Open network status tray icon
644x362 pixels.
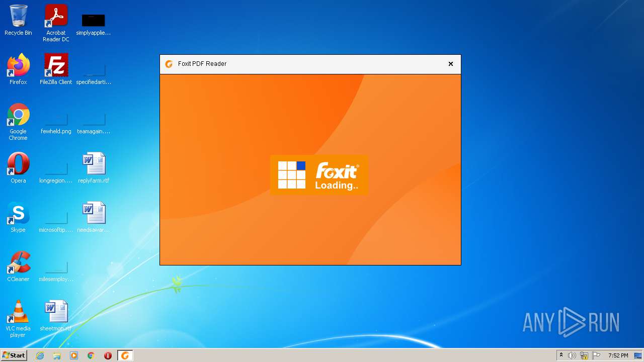pos(584,355)
